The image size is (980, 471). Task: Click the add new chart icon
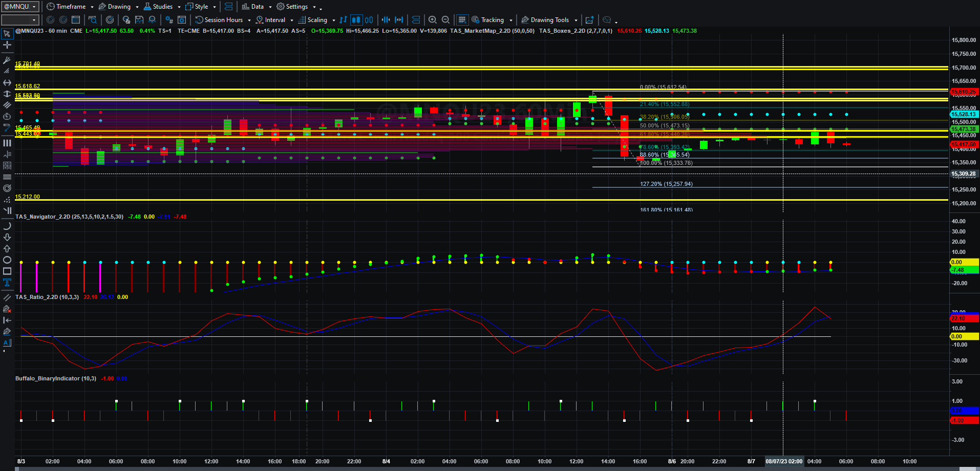pyautogui.click(x=590, y=20)
